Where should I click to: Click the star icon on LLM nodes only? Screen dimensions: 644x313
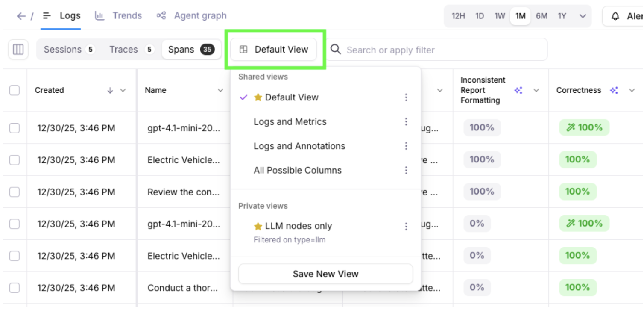[x=258, y=226]
